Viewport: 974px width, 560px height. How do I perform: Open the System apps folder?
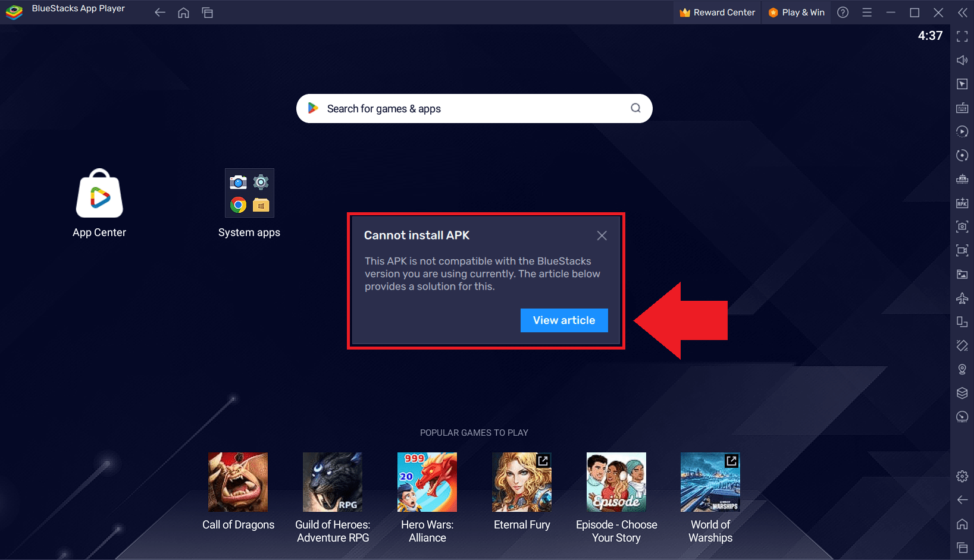coord(249,193)
